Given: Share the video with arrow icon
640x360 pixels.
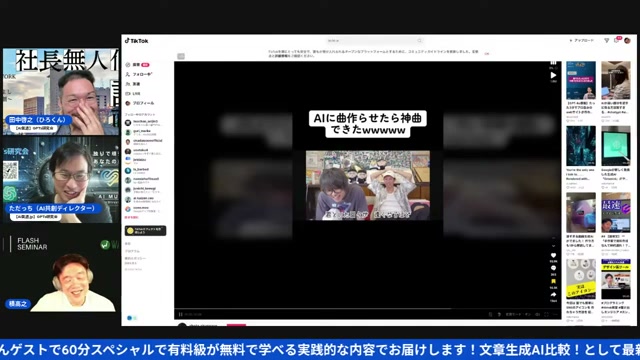Looking at the screenshot, I should (x=553, y=294).
